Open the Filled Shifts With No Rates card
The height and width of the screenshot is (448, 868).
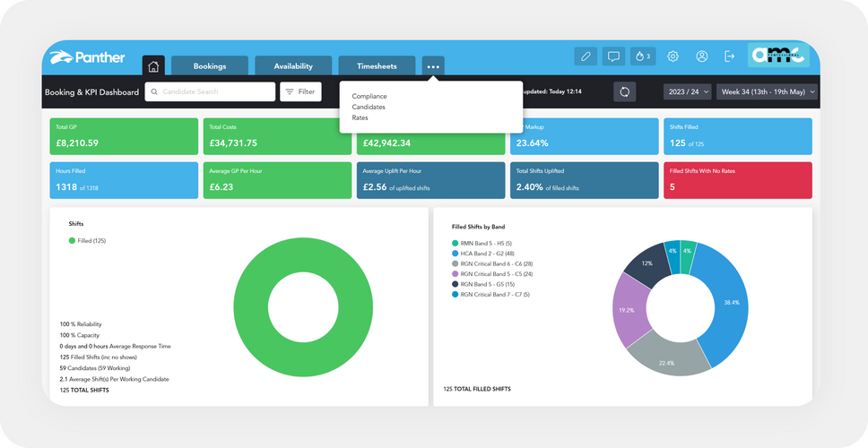click(x=737, y=180)
